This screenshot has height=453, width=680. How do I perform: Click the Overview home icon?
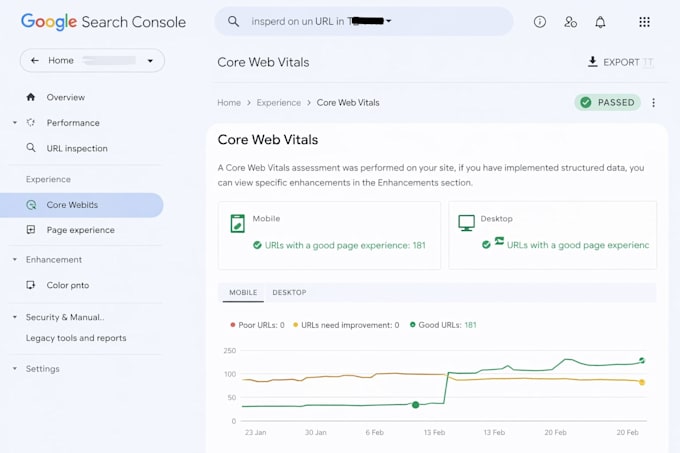pos(30,97)
